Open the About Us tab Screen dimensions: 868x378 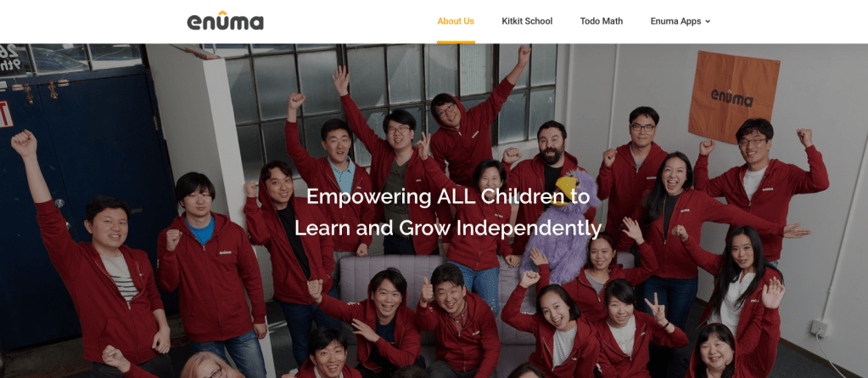point(456,21)
